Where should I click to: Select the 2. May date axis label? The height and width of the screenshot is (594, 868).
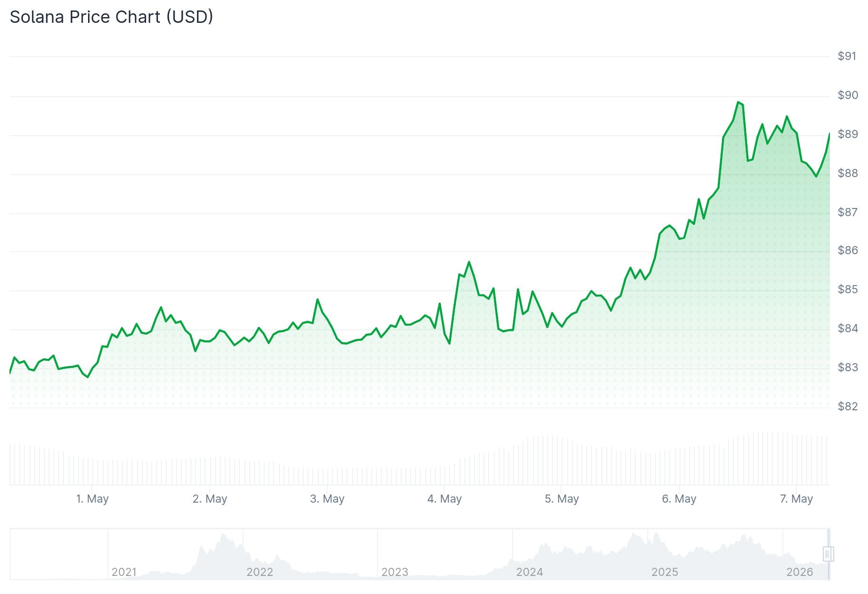coord(210,499)
